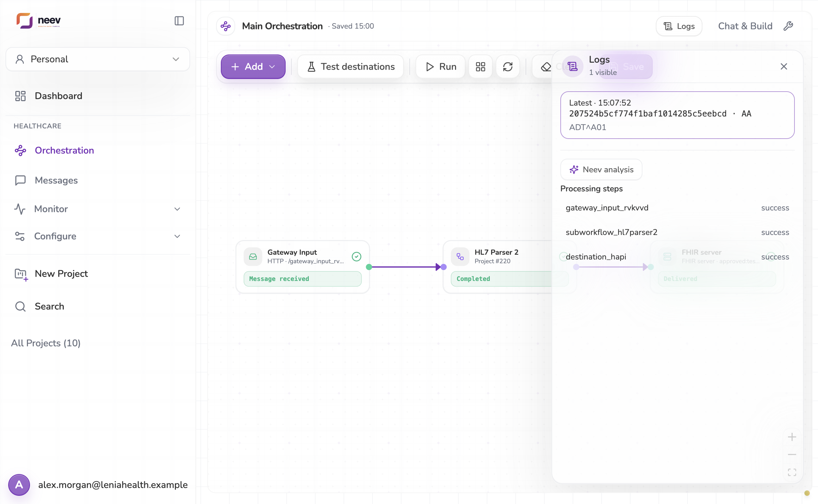Click the Gateway Input output connector dot
The width and height of the screenshot is (818, 504).
tap(369, 267)
